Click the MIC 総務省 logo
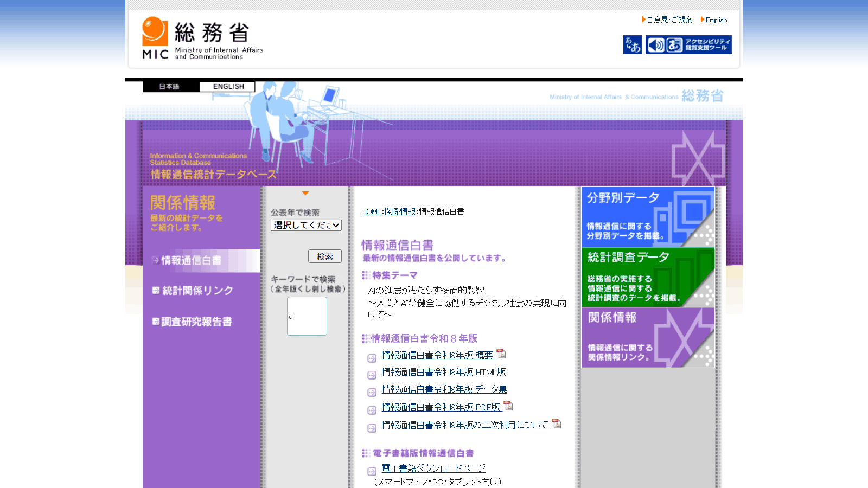The width and height of the screenshot is (868, 488). point(202,38)
